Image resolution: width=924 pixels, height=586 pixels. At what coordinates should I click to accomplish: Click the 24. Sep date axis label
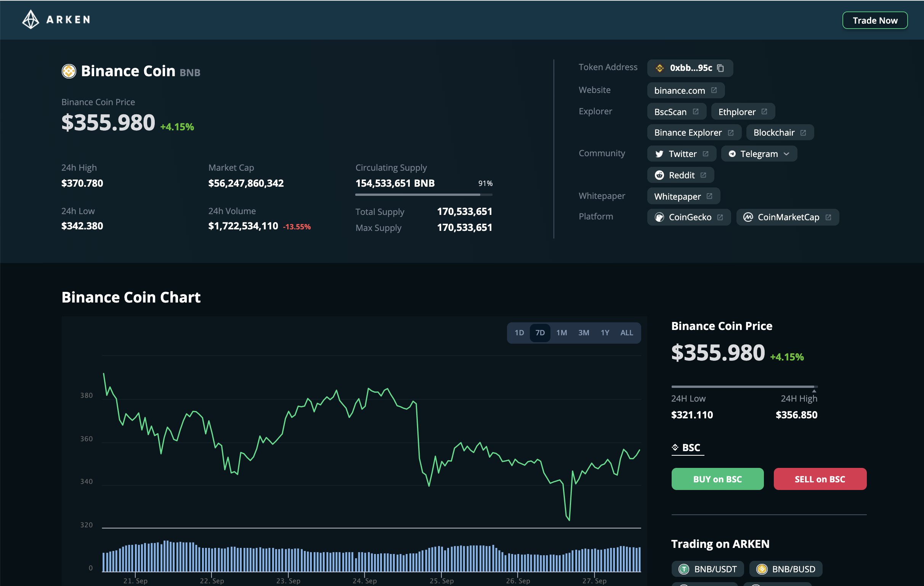[x=364, y=581]
